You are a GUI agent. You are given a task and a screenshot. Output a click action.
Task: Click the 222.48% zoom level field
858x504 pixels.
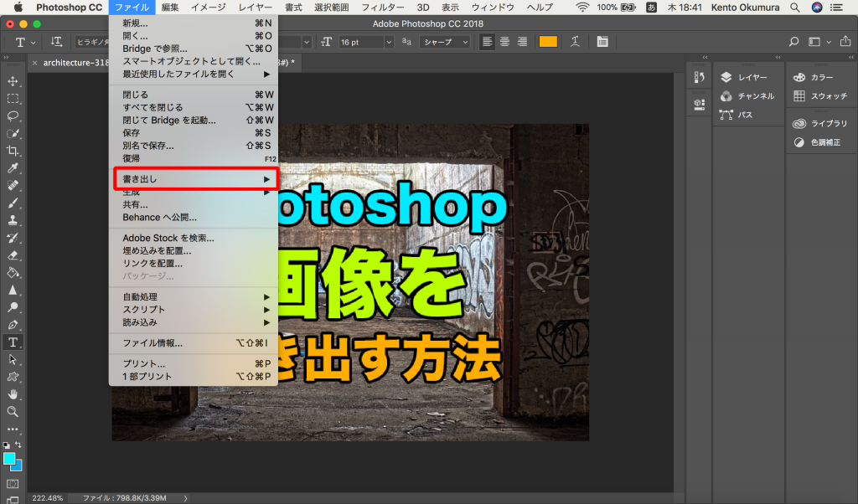point(48,498)
